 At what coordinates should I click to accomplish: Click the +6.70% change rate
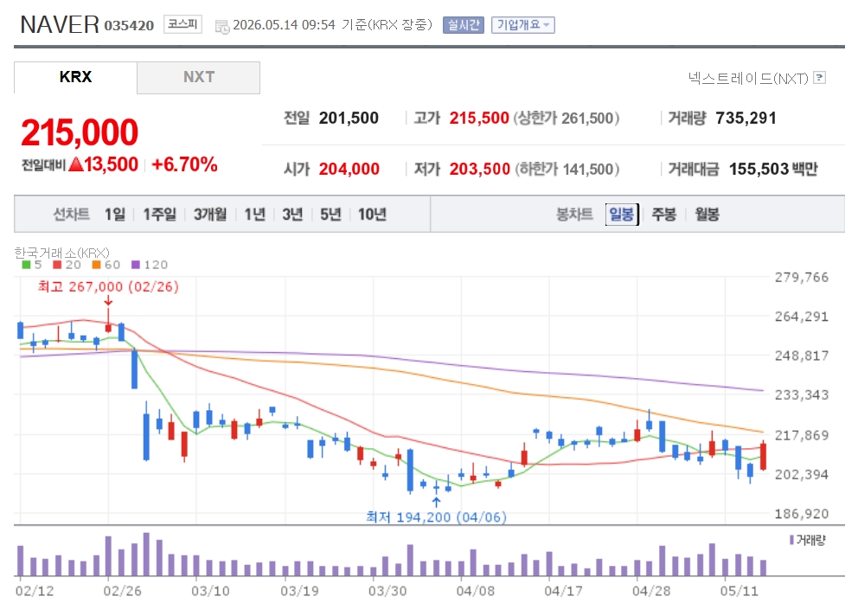coord(185,164)
